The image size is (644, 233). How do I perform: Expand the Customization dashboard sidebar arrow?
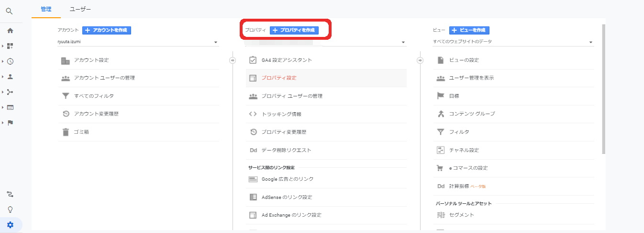(x=3, y=46)
